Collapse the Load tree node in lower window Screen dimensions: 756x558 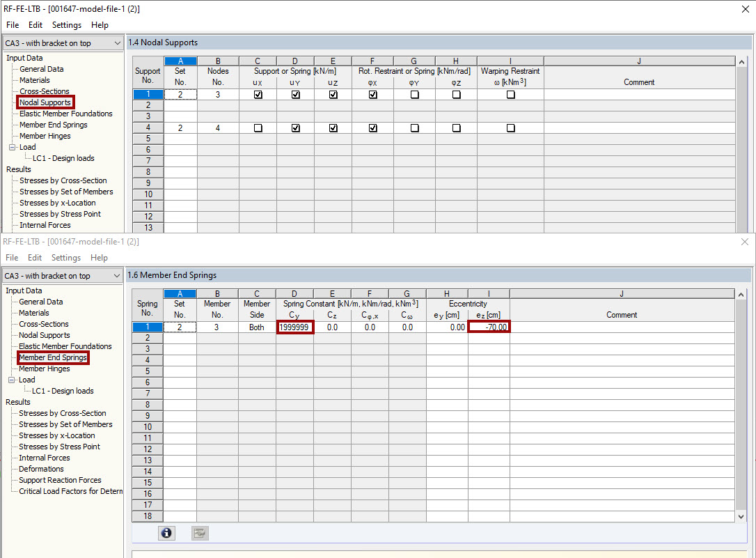[11, 380]
